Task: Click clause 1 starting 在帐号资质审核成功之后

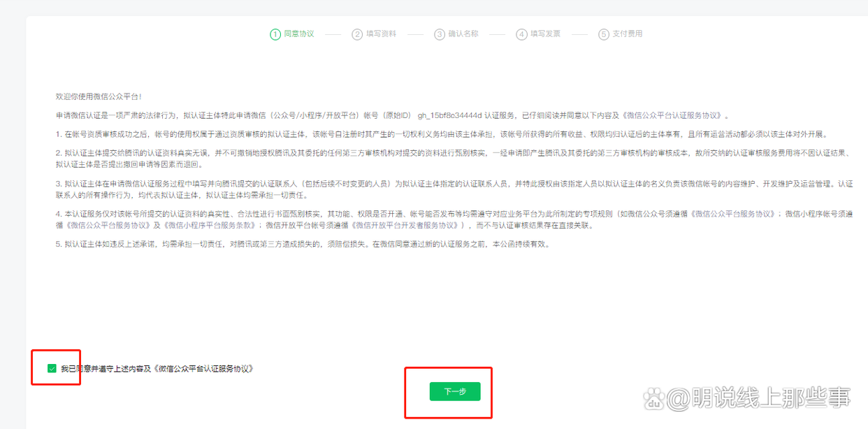Action: 444,134
